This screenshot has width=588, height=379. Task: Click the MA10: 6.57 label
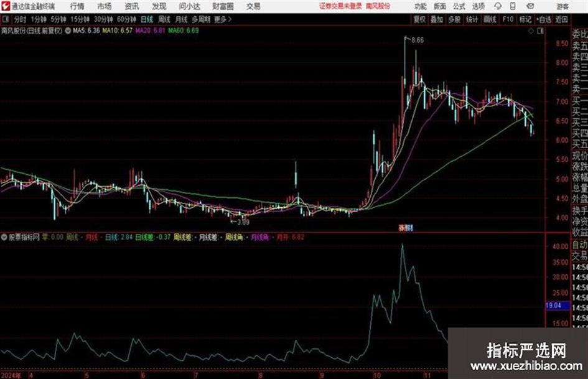[118, 30]
